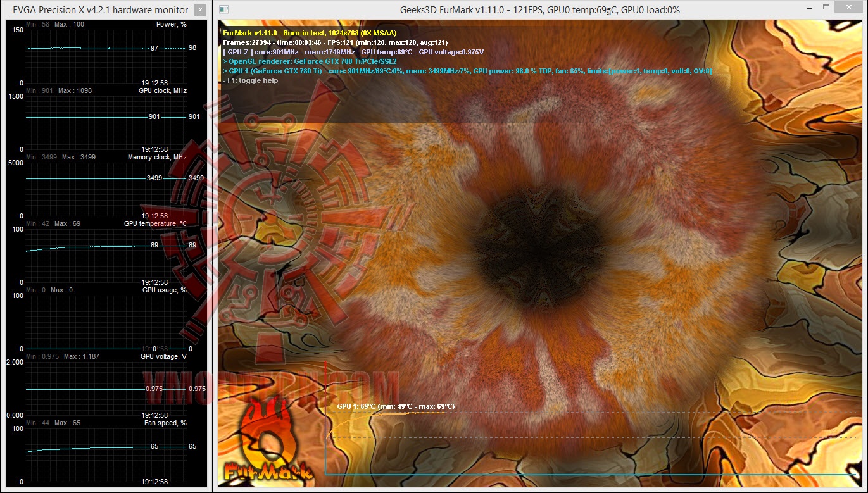Click 'Min : 58 Max : 100' power readout
Viewport: 868px width, 493px height.
55,24
